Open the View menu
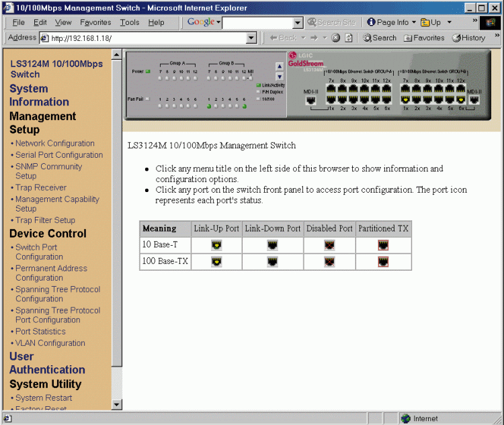This screenshot has height=425, width=504. tap(63, 22)
